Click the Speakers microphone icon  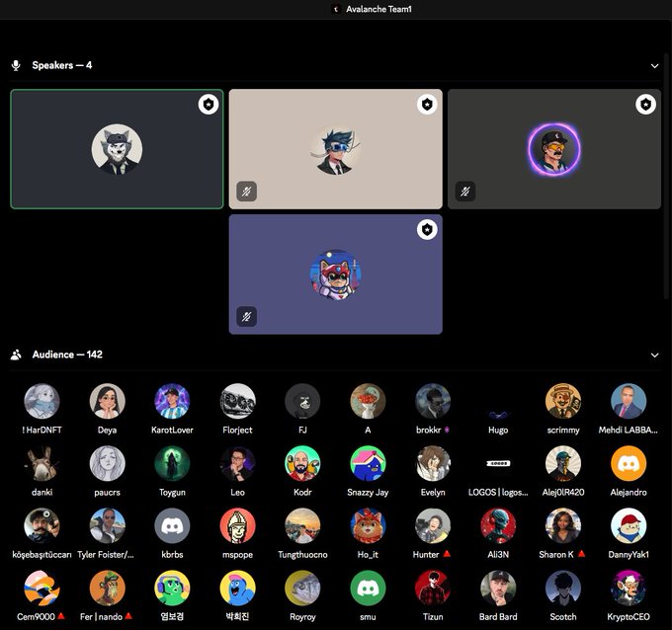click(x=16, y=65)
